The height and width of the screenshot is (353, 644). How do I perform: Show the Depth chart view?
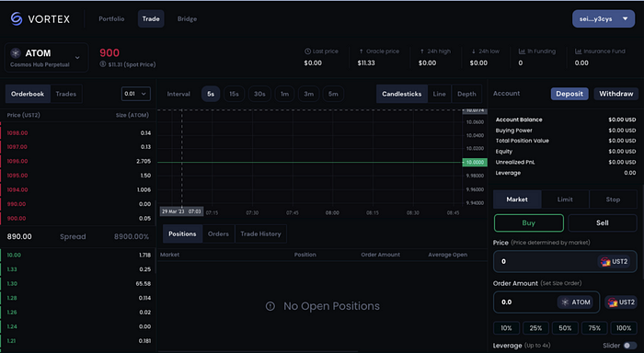(x=466, y=94)
